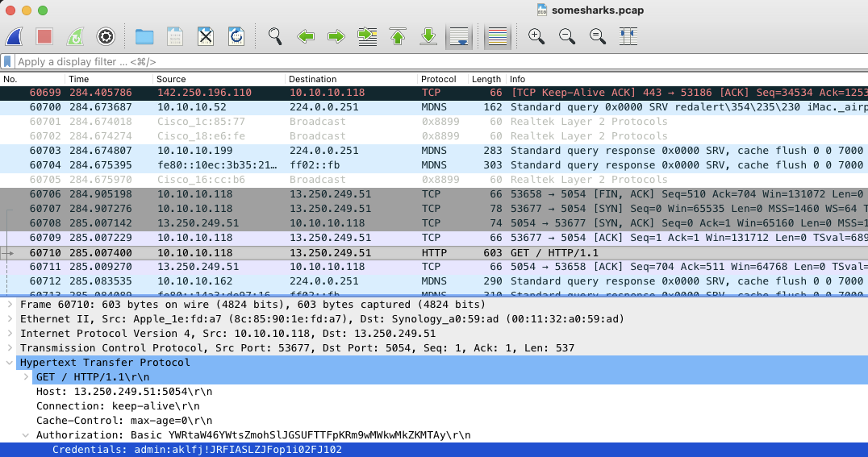
Task: Focus the display filter input field
Action: [440, 61]
